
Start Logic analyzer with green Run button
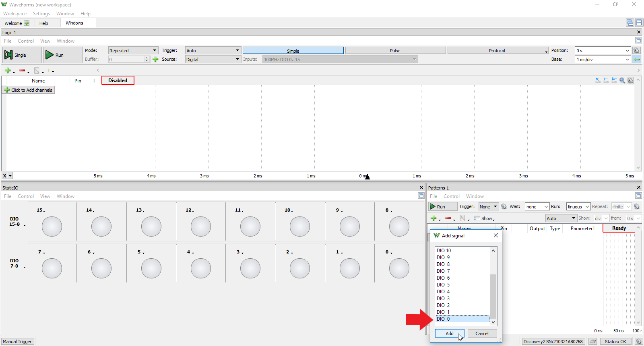coord(50,55)
